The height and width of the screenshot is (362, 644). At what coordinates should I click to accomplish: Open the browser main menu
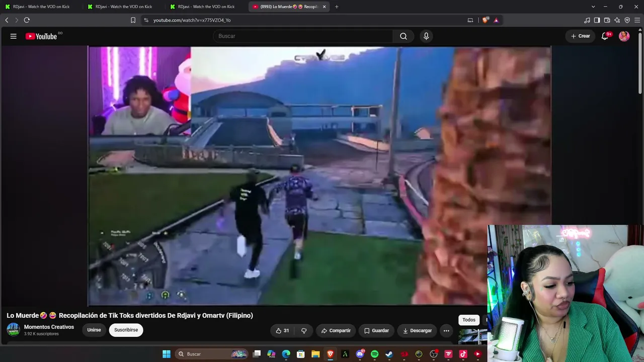(x=637, y=20)
